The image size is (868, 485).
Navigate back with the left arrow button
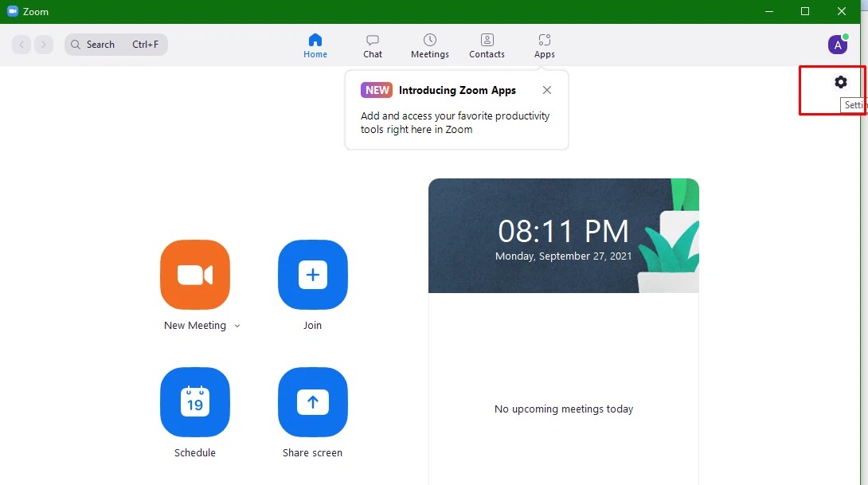click(22, 45)
